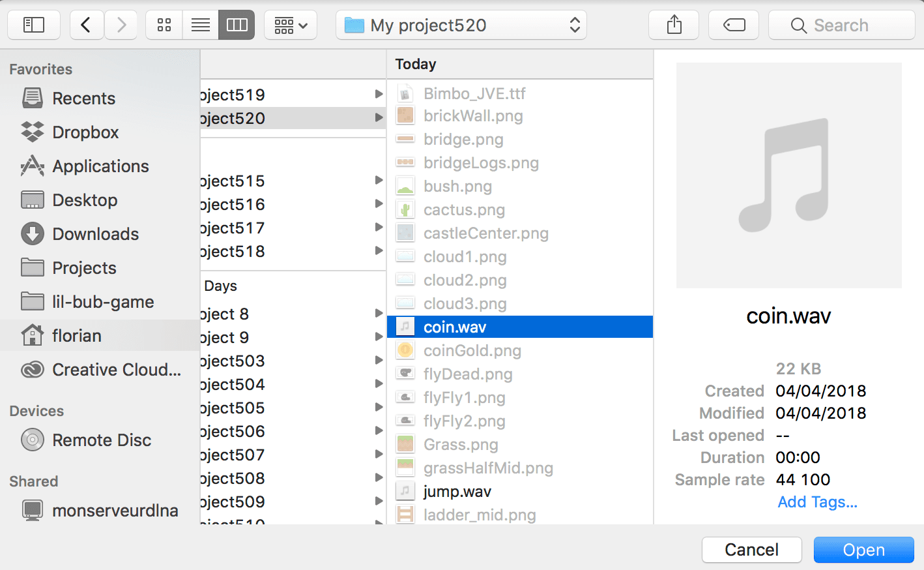Select Dropbox in the sidebar
The height and width of the screenshot is (570, 924).
coord(85,132)
